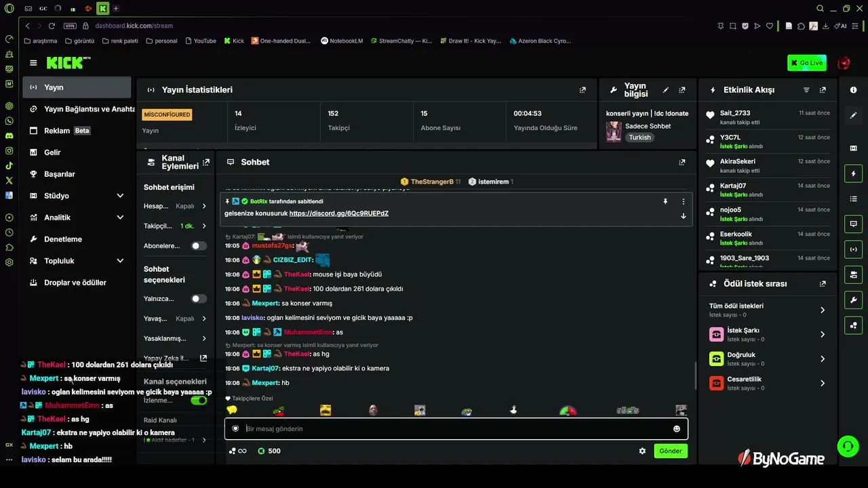Open chat settings gear
The height and width of the screenshot is (488, 868).
(642, 451)
